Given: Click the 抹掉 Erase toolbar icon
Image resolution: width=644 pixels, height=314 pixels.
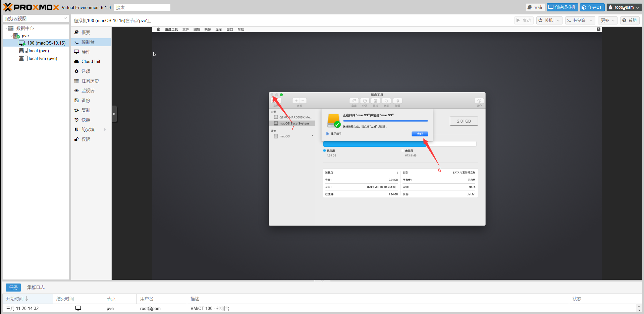Looking at the screenshot, I should point(375,101).
